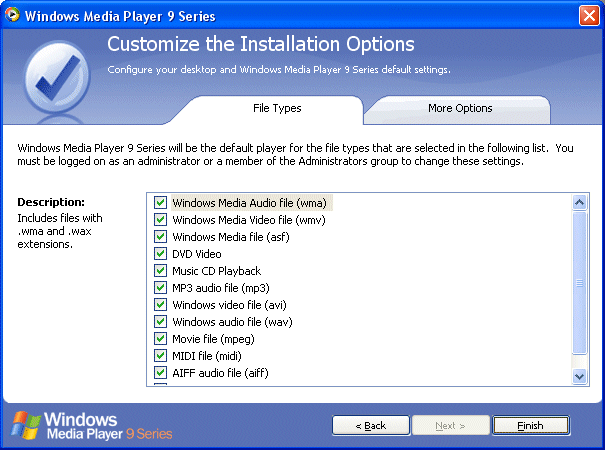Toggle the DVD Video checkbox
The width and height of the screenshot is (605, 450).
(x=161, y=254)
